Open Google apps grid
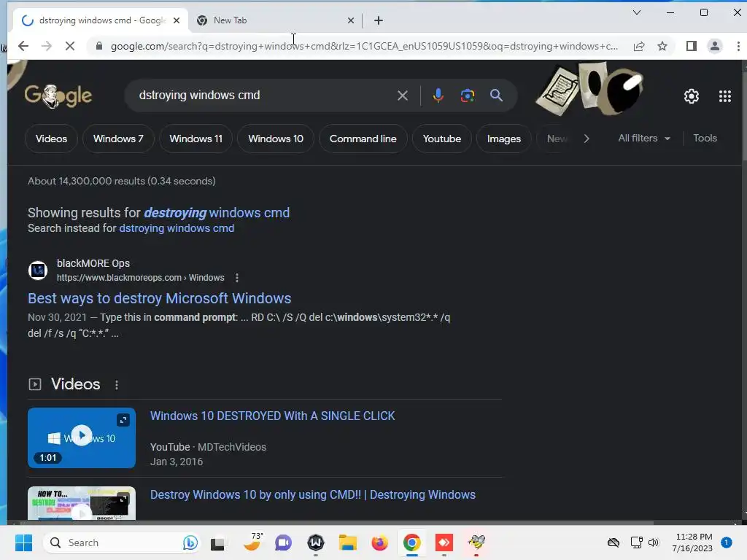 [x=724, y=97]
